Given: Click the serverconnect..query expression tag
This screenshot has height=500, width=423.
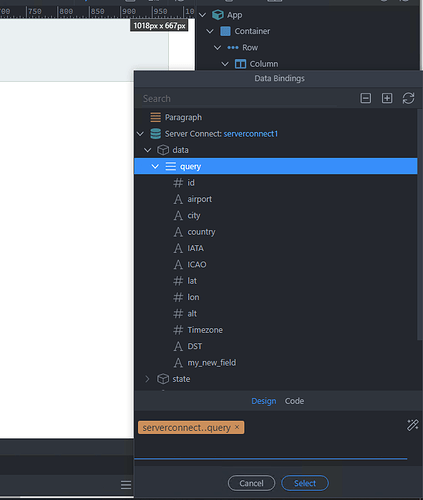Looking at the screenshot, I should click(191, 427).
